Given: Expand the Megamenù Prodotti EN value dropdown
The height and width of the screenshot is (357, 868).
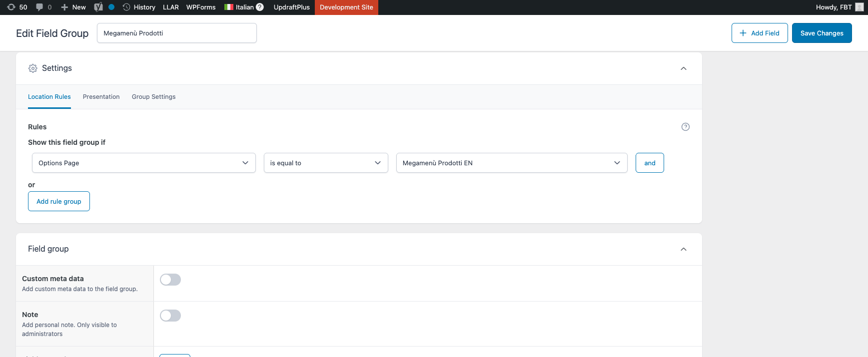Looking at the screenshot, I should pos(511,163).
